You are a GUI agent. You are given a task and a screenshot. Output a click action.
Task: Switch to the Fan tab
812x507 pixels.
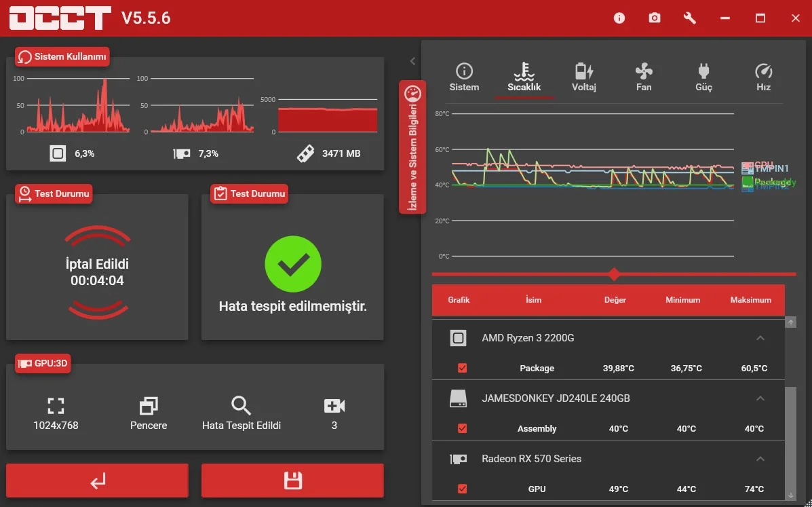[644, 77]
